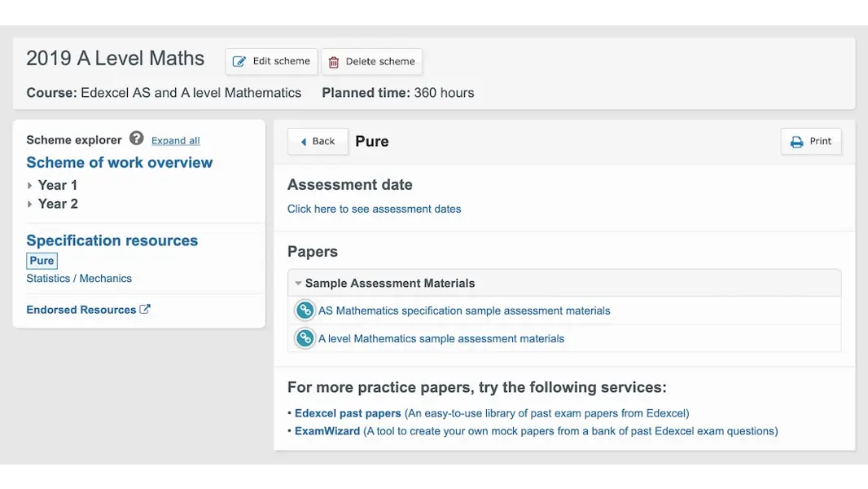Click Course: Edexcel AS and A level Mathematics
868x489 pixels.
pyautogui.click(x=164, y=93)
